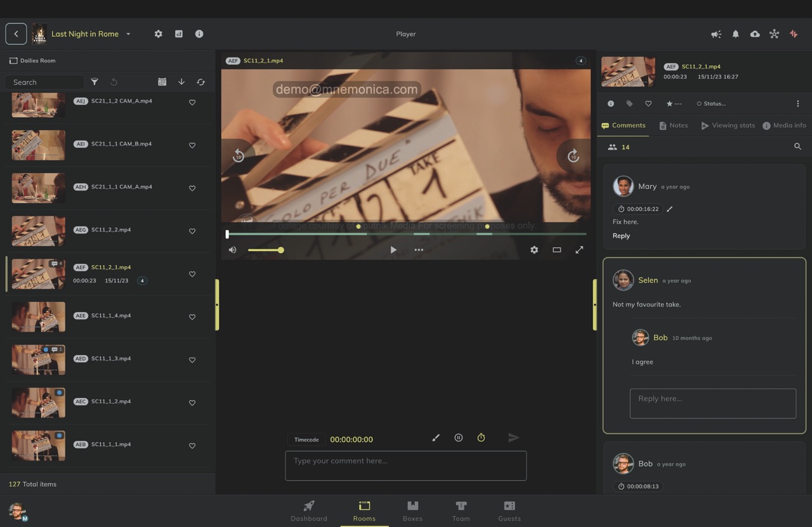Select the drawing brush icon above comment box
Screen dimensions: 812x527
436,438
